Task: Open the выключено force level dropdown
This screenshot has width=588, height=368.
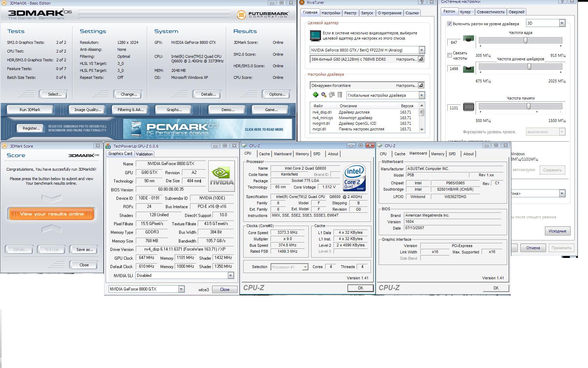Action: [x=562, y=132]
